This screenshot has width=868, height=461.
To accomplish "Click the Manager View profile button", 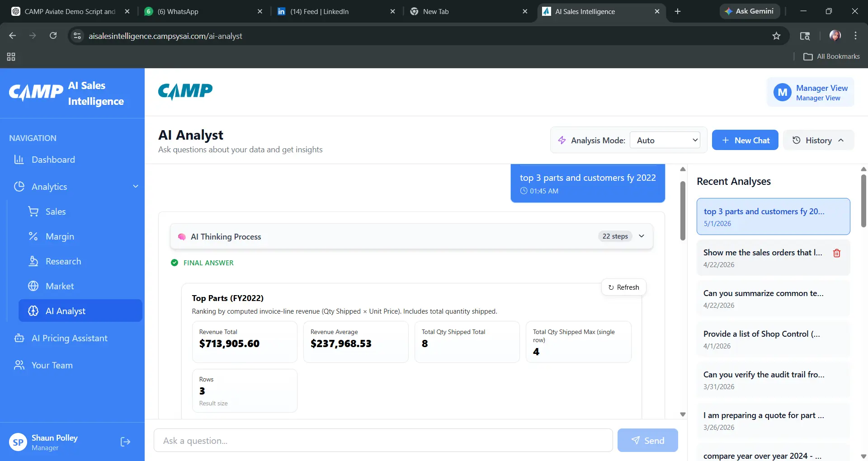I will pyautogui.click(x=810, y=92).
